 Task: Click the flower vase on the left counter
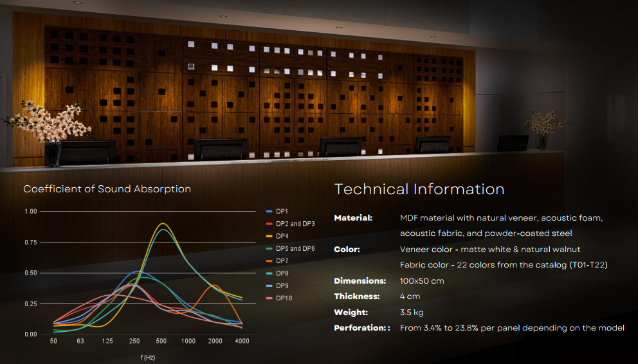(x=51, y=152)
